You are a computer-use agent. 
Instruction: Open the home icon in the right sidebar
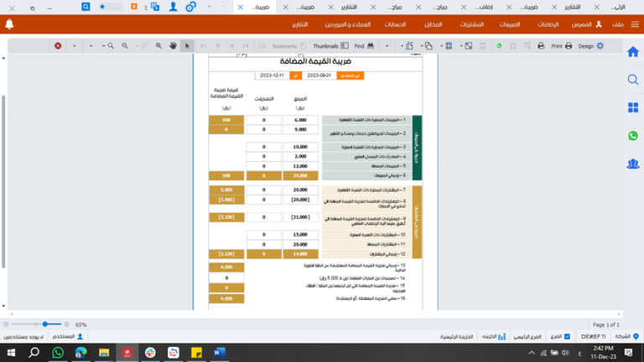pos(633,52)
